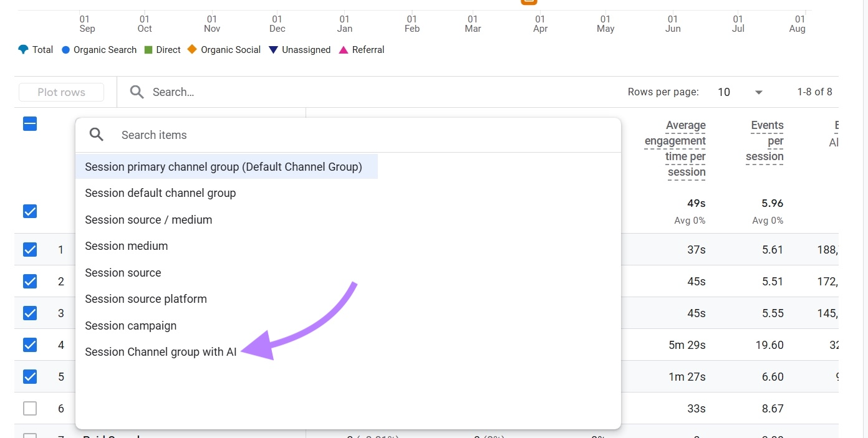Click the Organic Social diamond legend icon

coord(191,49)
